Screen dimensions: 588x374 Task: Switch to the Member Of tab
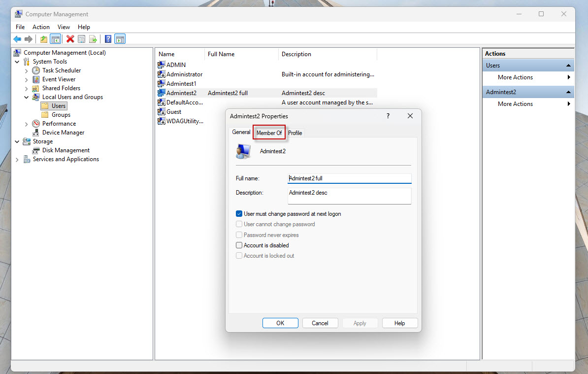(269, 133)
